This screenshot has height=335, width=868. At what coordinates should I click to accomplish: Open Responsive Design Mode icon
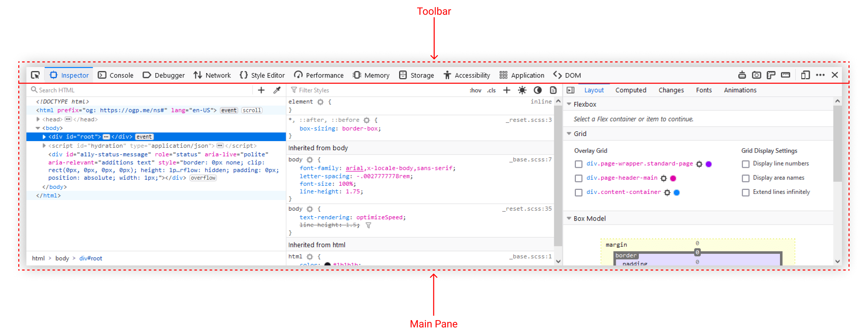pyautogui.click(x=805, y=75)
